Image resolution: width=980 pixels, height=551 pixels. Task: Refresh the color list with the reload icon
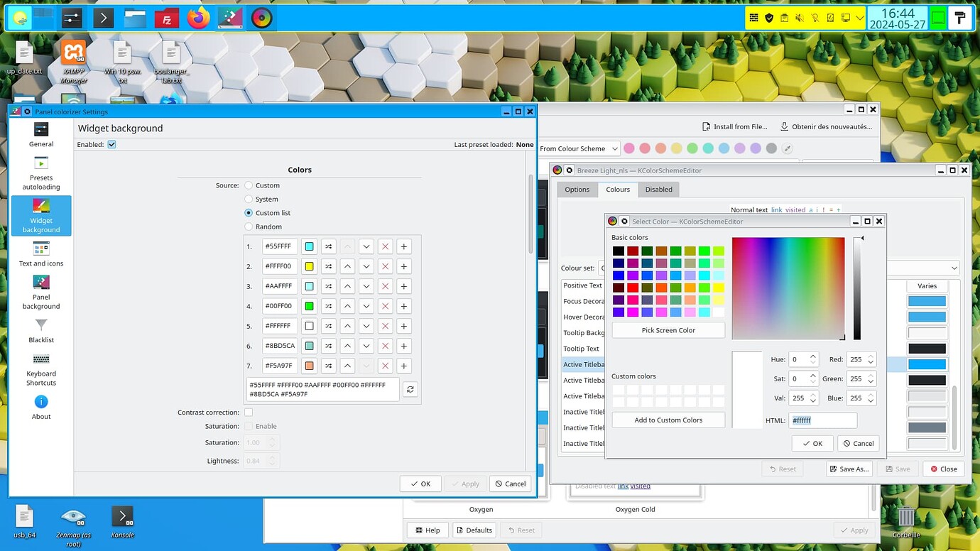click(x=410, y=389)
